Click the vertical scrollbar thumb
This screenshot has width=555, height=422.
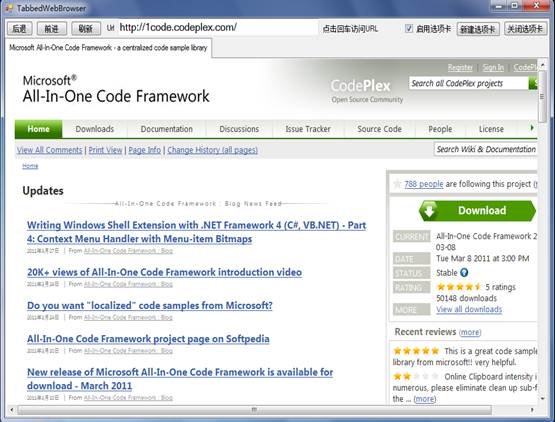[x=542, y=96]
